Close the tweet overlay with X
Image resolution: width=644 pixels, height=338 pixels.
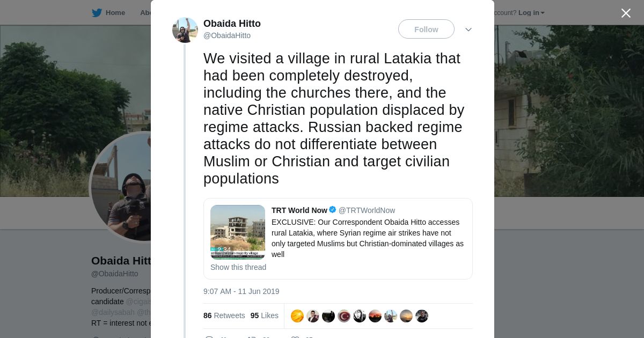click(x=626, y=13)
